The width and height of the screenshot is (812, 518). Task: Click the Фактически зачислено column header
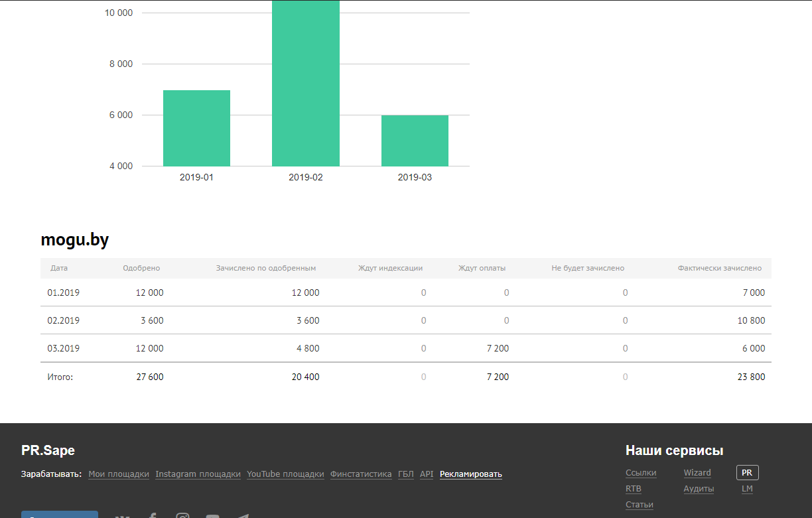720,268
